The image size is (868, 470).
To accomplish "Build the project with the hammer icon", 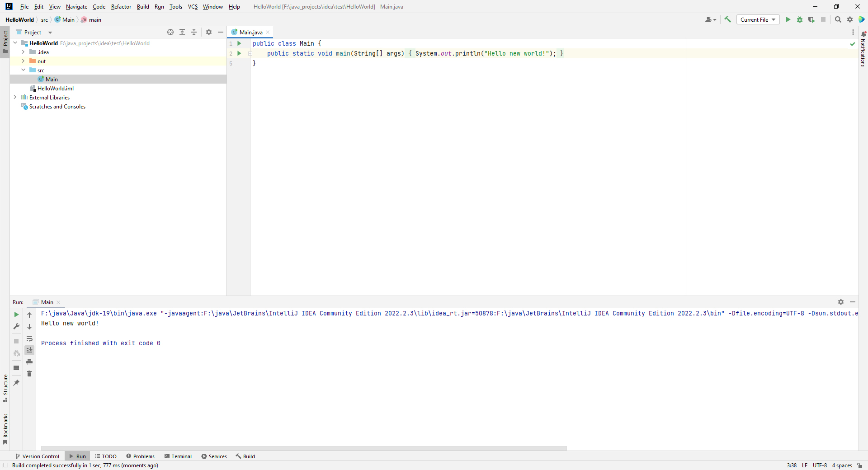I will click(727, 19).
